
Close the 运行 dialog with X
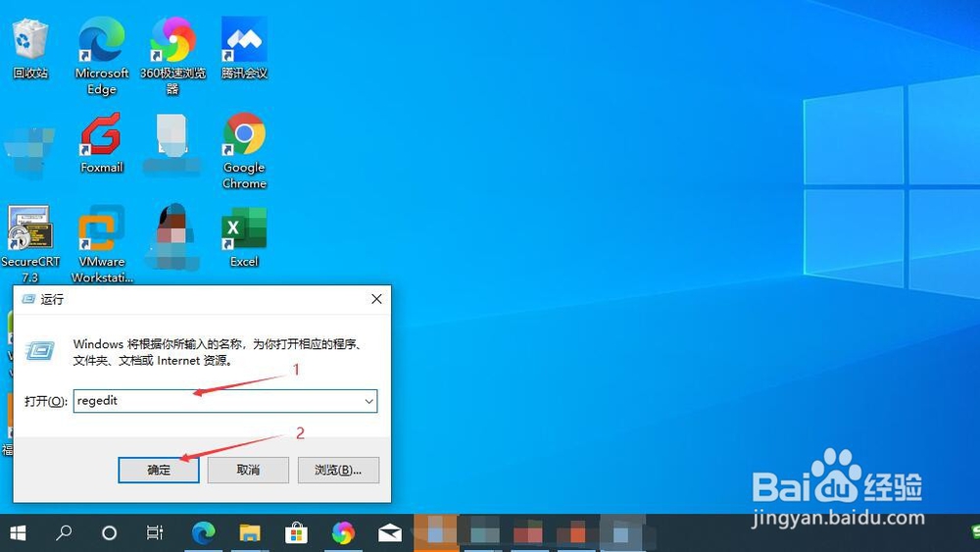(x=376, y=299)
